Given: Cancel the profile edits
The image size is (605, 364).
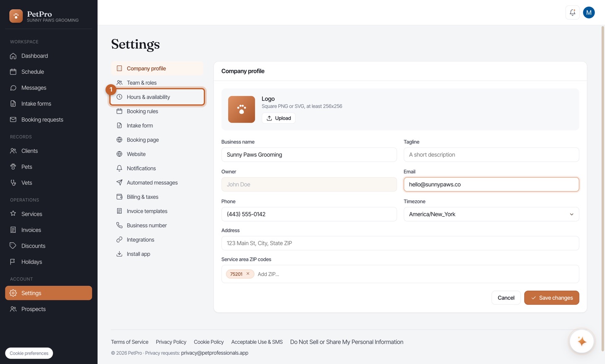Looking at the screenshot, I should (506, 298).
